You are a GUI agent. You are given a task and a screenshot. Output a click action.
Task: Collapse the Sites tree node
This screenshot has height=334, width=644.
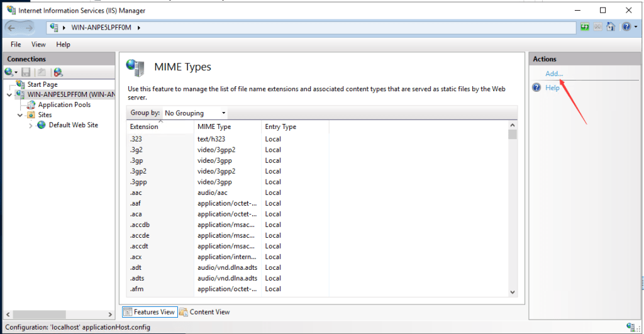[x=19, y=116]
